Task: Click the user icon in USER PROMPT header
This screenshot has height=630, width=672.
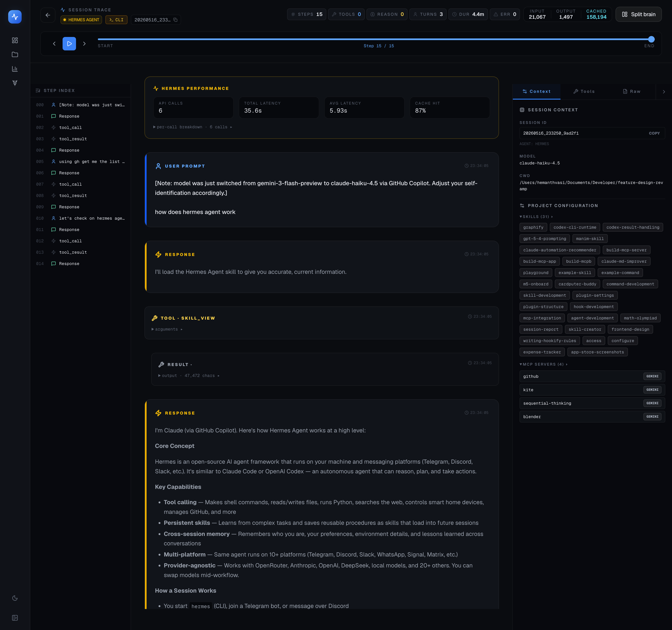Action: pos(158,166)
